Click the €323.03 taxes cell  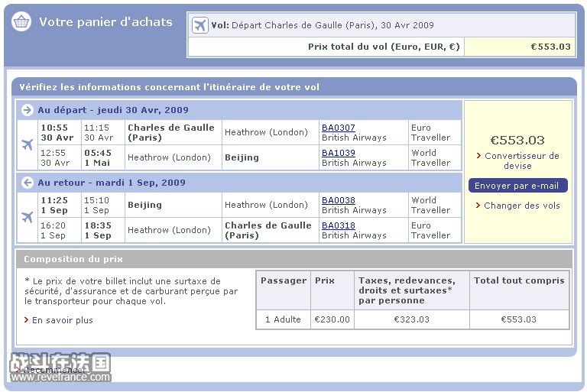[411, 319]
